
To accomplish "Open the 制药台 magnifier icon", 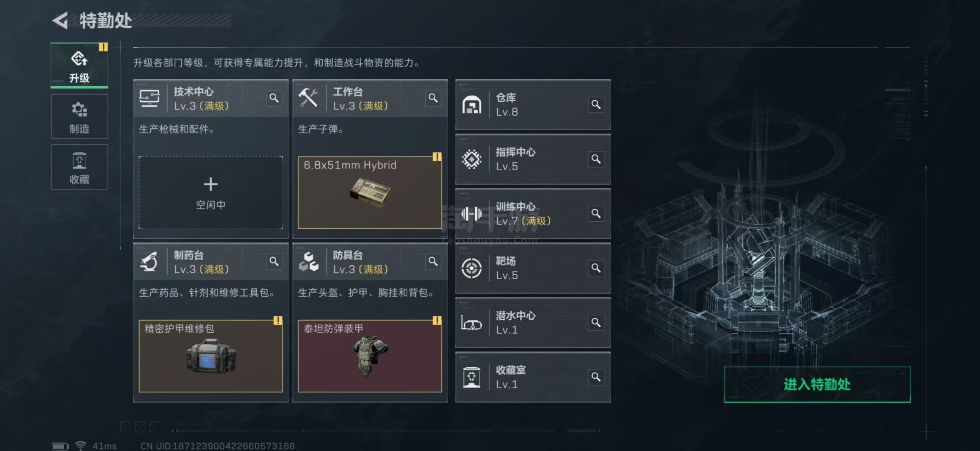I will (274, 261).
